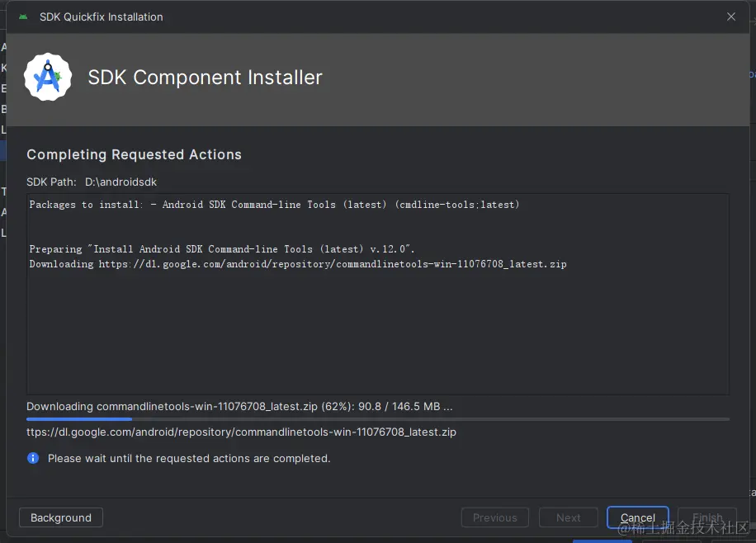Viewport: 756px width, 543px height.
Task: Click the 'Preparing Install Android SDK' log line
Action: click(222, 249)
